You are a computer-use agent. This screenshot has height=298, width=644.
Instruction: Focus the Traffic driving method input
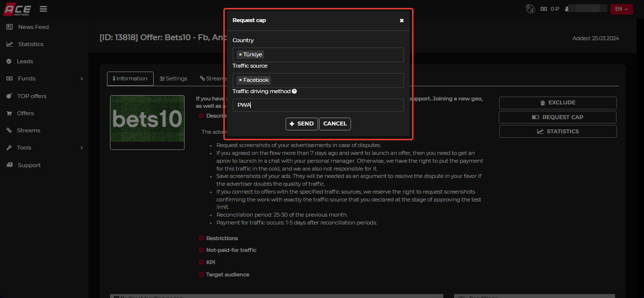(318, 105)
